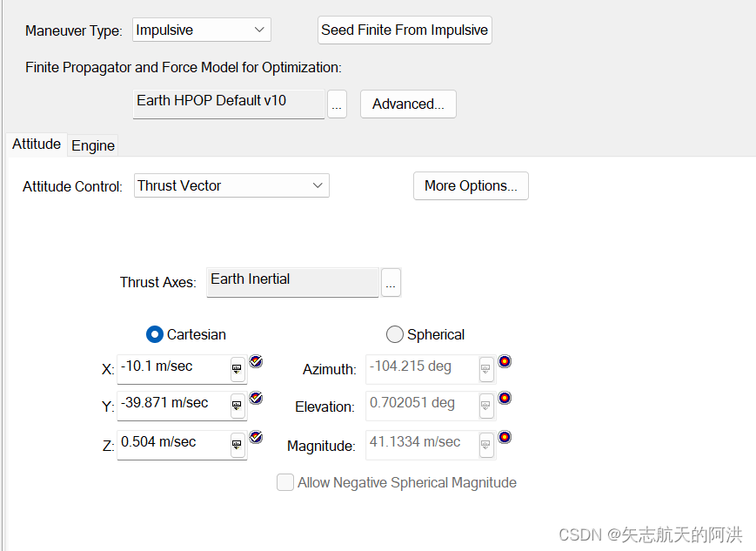This screenshot has width=756, height=551.
Task: Click Seed Finite From Impulsive
Action: click(x=405, y=30)
